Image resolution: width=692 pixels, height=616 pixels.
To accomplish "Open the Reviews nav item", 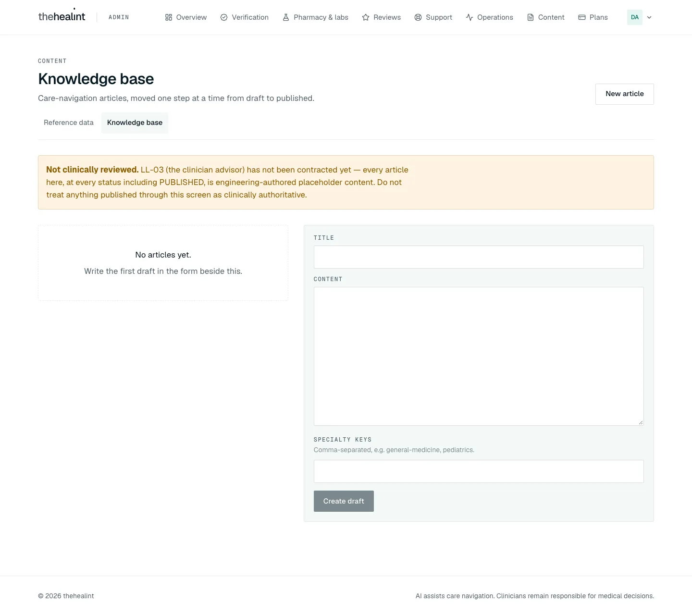I will pos(382,17).
